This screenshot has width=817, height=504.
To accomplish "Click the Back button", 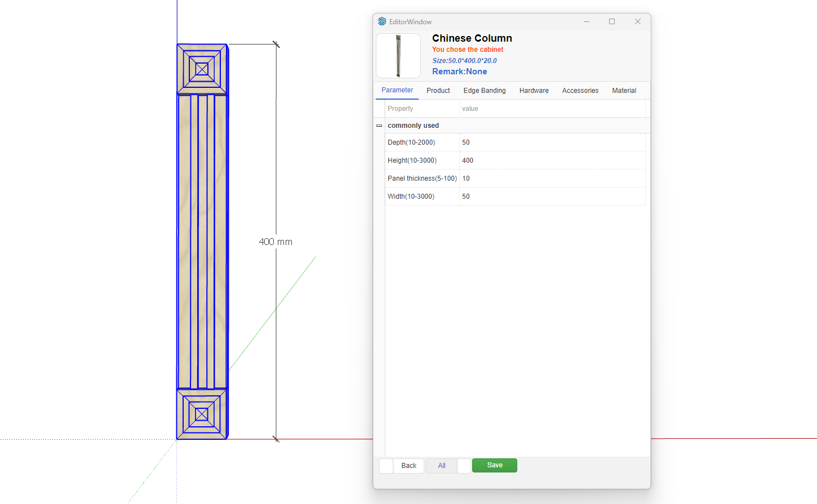I will click(x=408, y=466).
